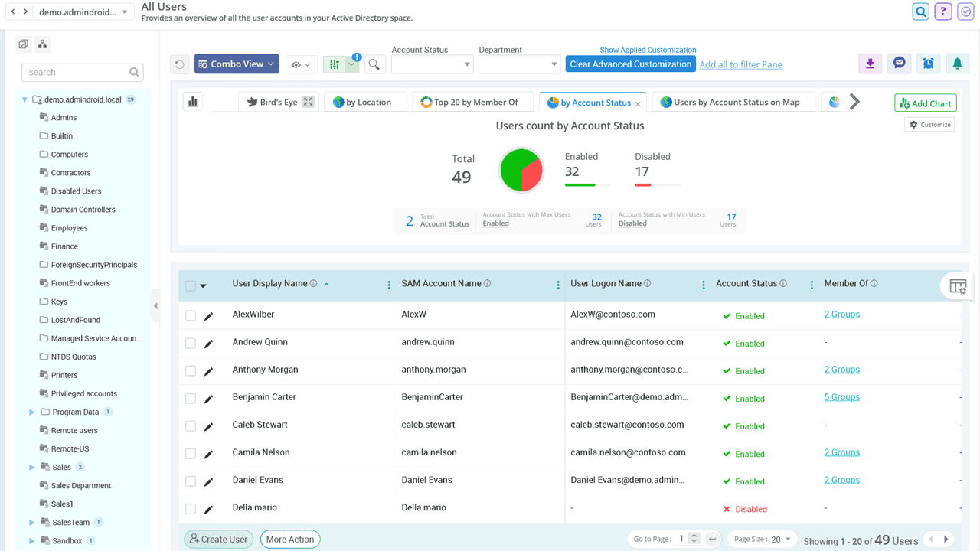Open the chat feedback icon
980x551 pixels.
(900, 64)
